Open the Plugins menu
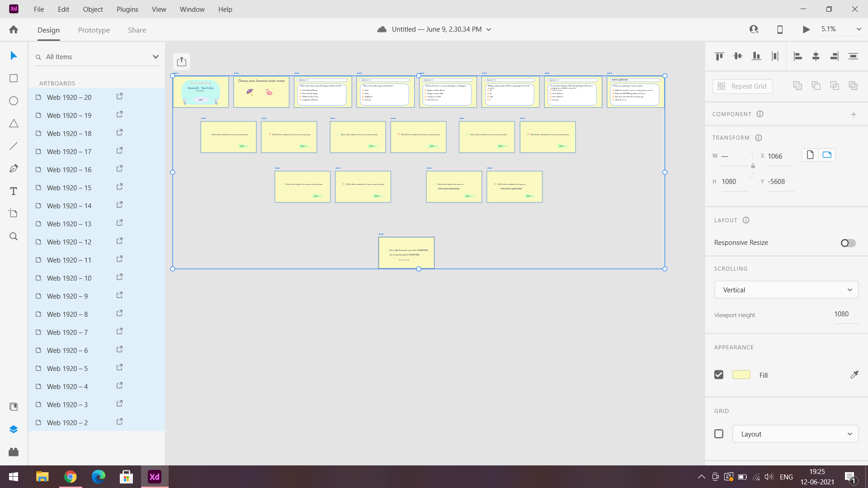This screenshot has width=868, height=488. click(x=127, y=9)
